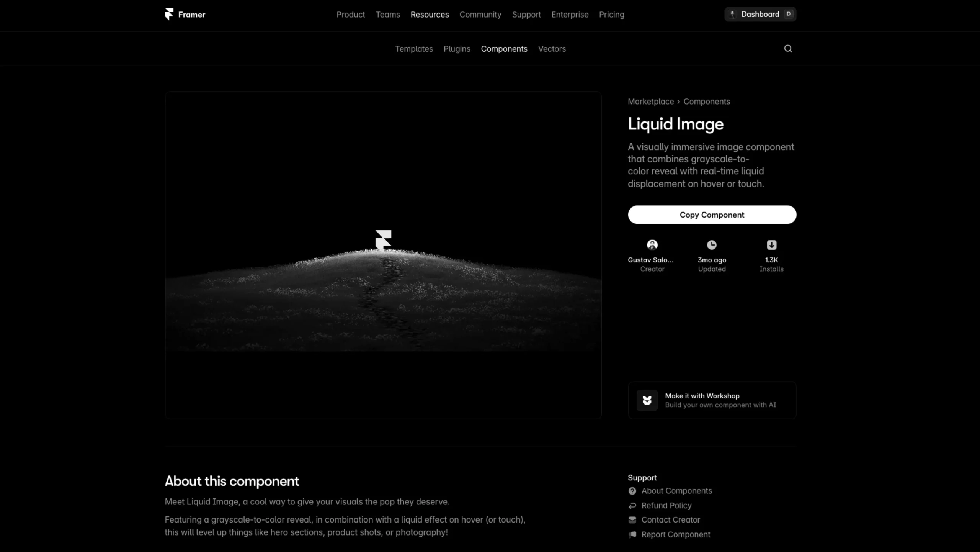Click Gustav's creator avatar
Image resolution: width=980 pixels, height=552 pixels.
pos(652,245)
